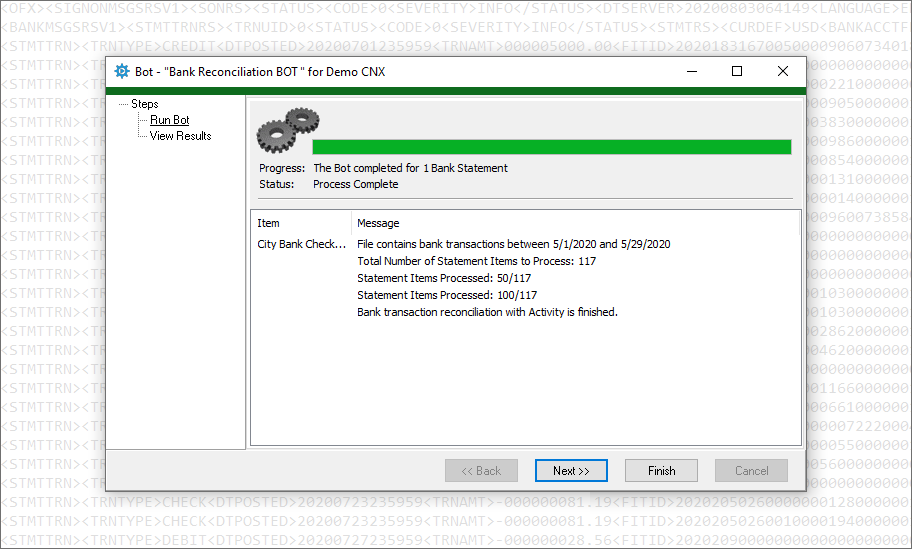The image size is (912, 549).
Task: Select the 'Statement Items Processed: 100/117' line
Action: (446, 295)
